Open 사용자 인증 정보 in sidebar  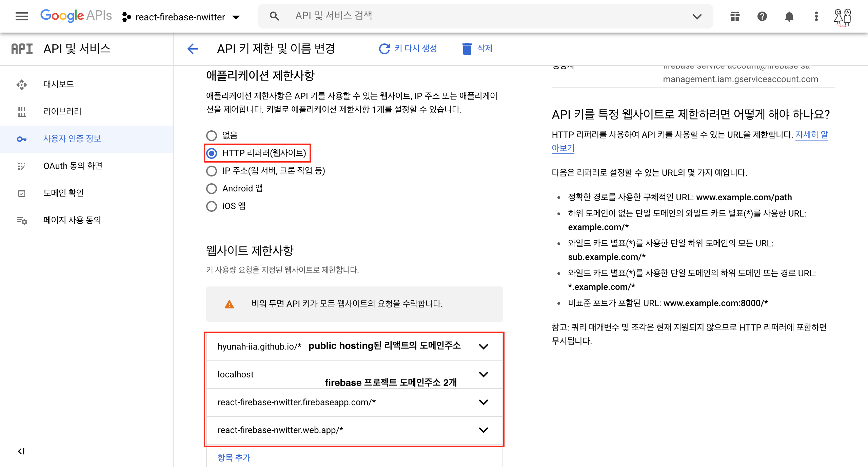click(72, 139)
